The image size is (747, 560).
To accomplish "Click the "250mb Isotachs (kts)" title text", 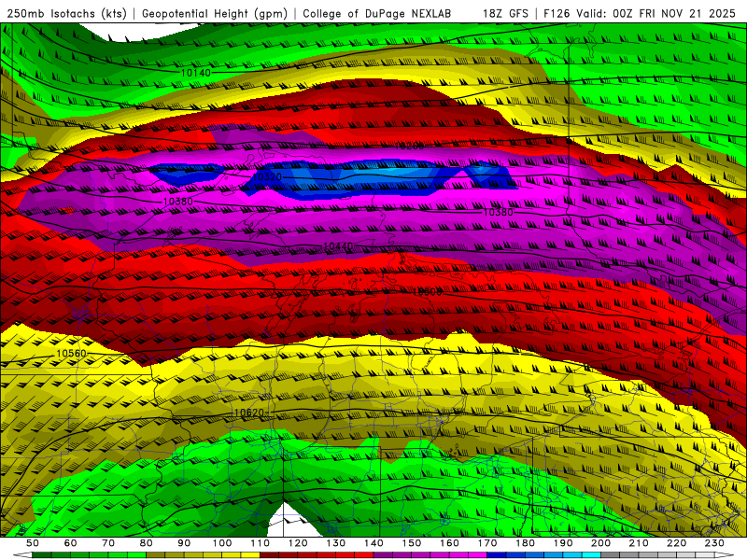I will pos(67,14).
